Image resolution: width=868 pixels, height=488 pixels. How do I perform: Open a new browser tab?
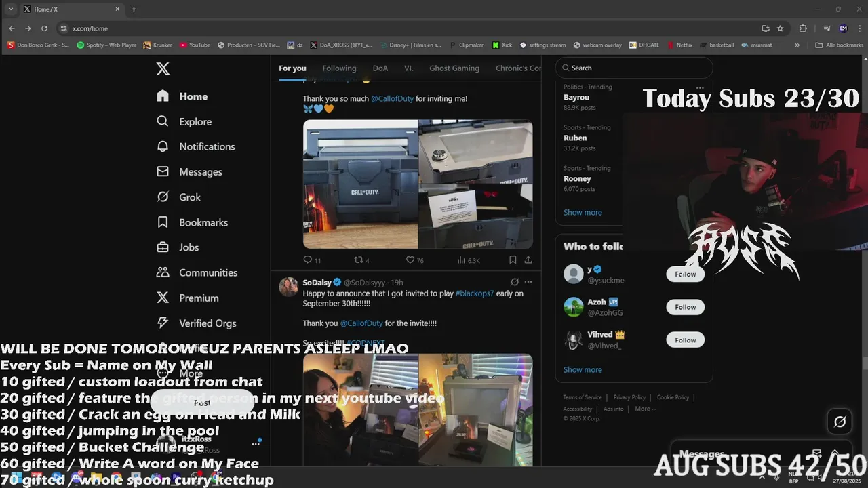[134, 9]
